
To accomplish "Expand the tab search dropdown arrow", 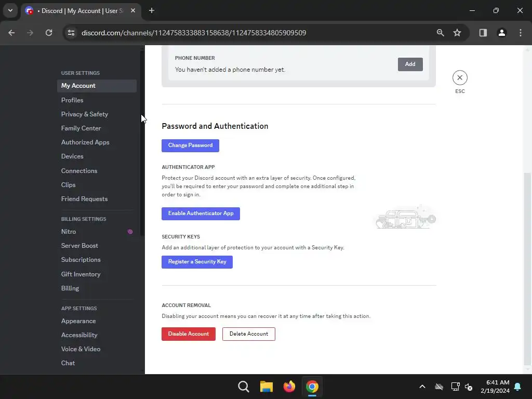I will [10, 10].
